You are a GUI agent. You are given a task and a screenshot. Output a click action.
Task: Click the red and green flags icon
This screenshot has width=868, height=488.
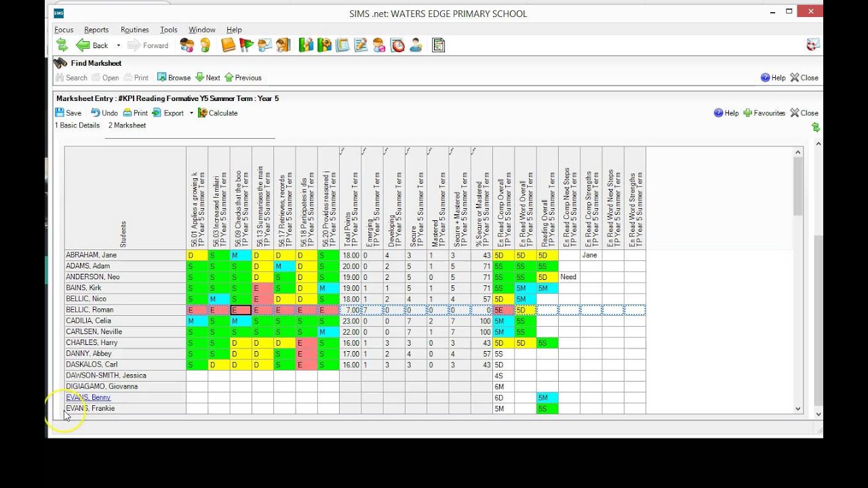247,45
